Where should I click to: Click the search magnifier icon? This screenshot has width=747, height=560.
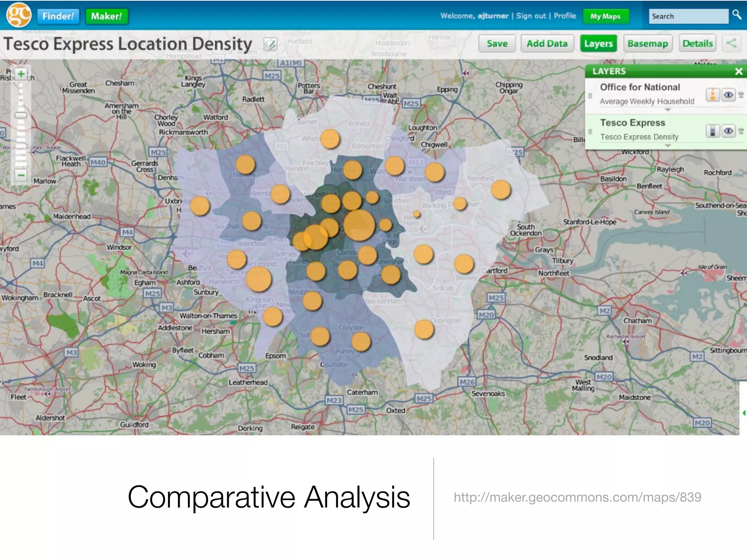pos(737,15)
